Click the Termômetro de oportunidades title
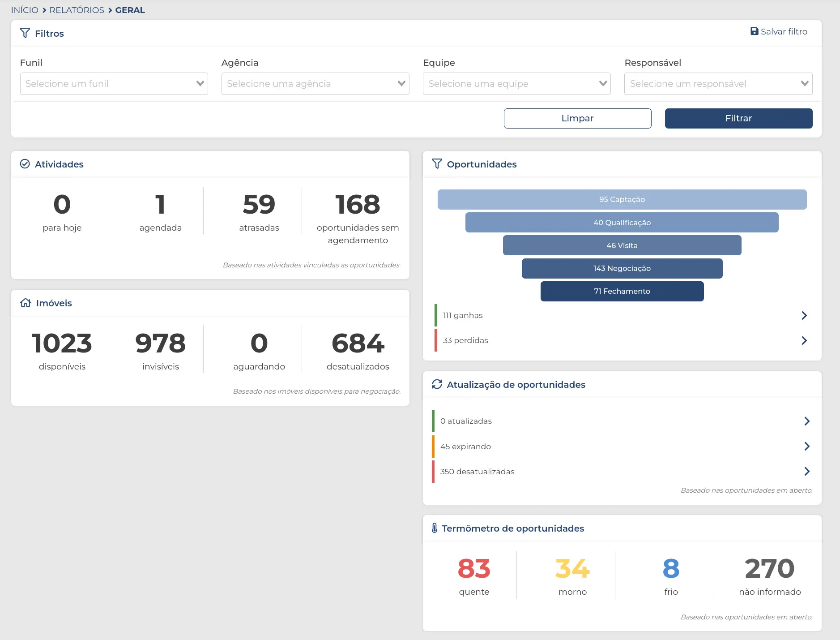 point(513,528)
